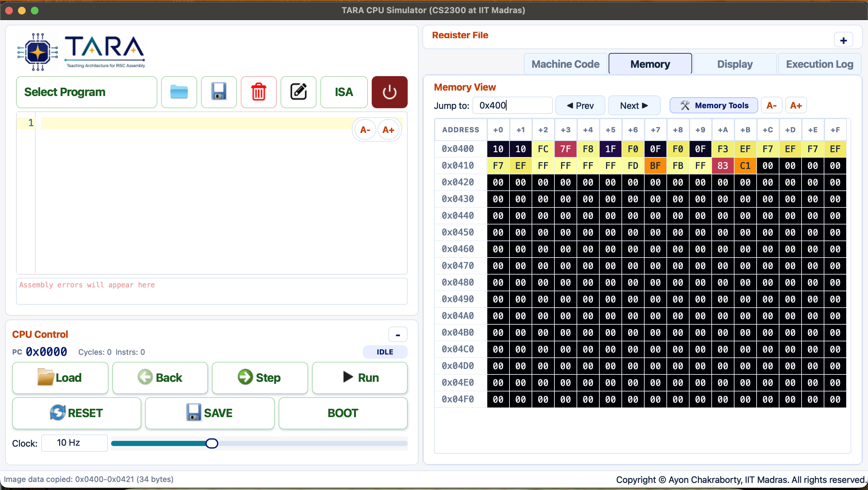Select memory cell 1F in row 0x0400
Screen dimensions: 868x490
(610, 149)
